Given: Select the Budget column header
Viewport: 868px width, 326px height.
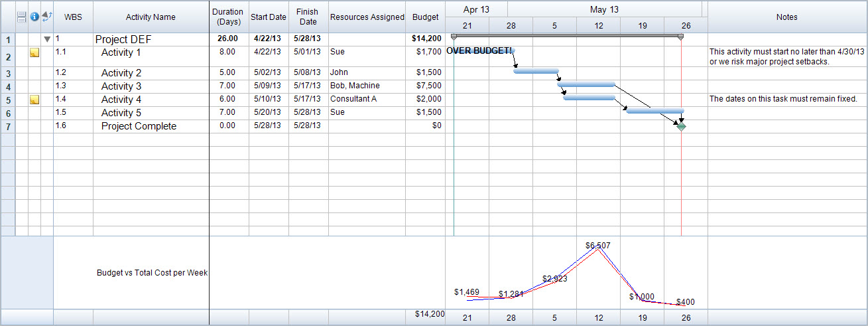Looking at the screenshot, I should [x=425, y=17].
